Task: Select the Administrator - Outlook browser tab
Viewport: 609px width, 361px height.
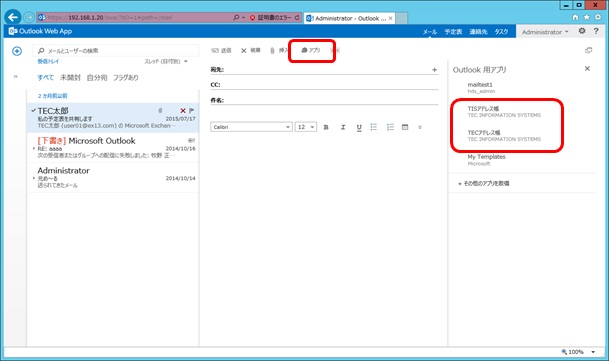Action: pos(349,18)
